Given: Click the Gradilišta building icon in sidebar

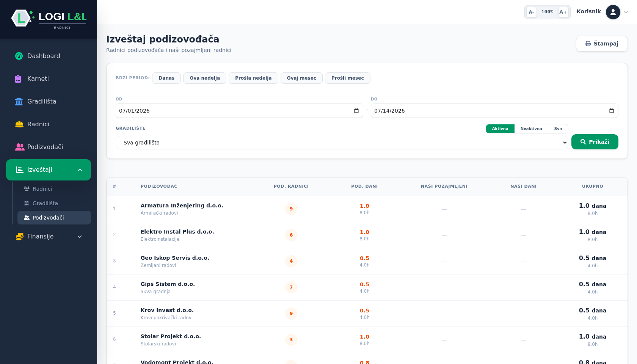Looking at the screenshot, I should click(19, 102).
